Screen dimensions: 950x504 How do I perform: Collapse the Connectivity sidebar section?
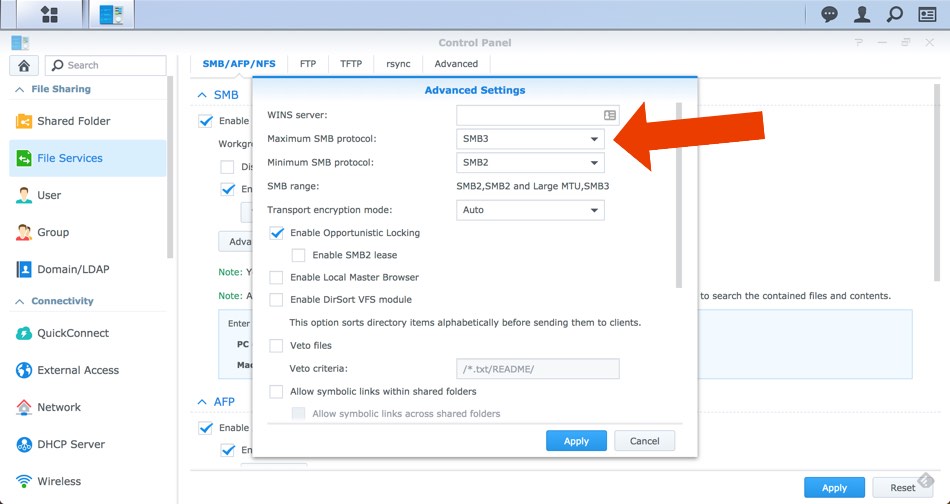coord(20,301)
